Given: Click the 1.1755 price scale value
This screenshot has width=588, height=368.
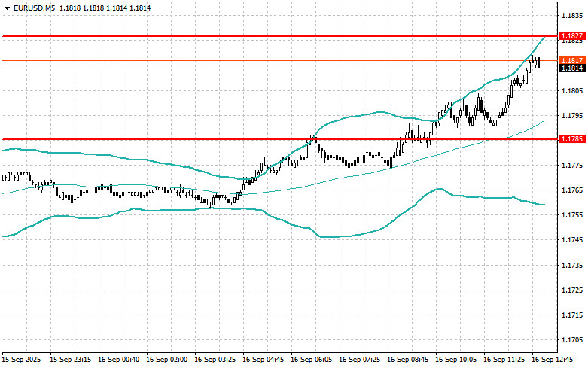Looking at the screenshot, I should (x=573, y=215).
